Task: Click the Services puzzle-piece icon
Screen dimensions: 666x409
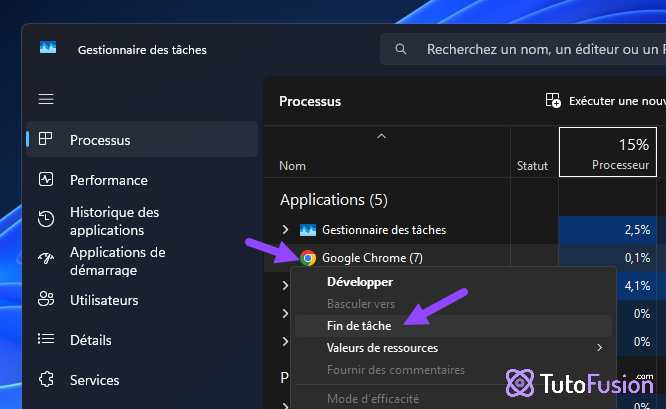Action: 46,379
